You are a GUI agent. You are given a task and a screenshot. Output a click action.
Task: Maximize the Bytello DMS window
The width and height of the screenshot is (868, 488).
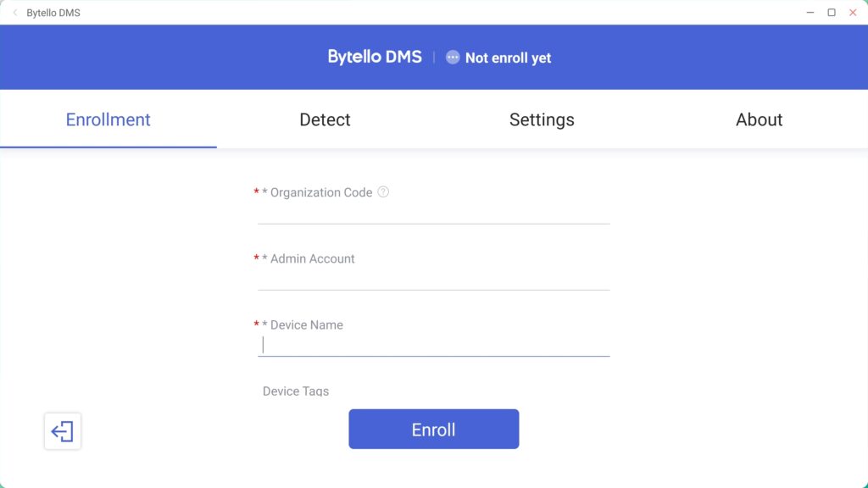click(x=832, y=13)
